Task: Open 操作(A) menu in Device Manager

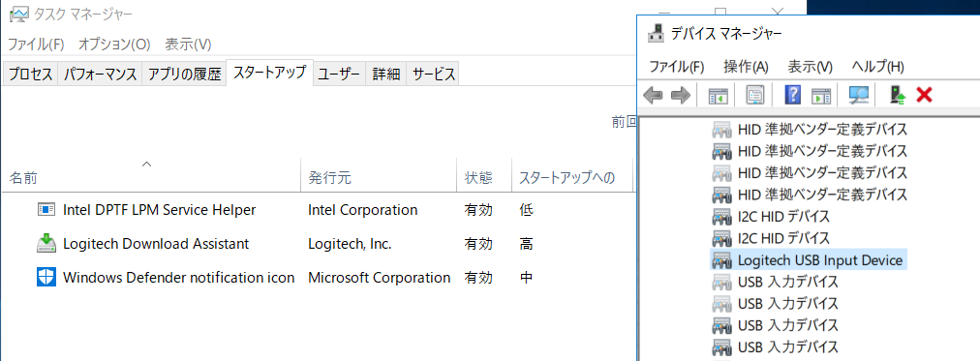Action: click(746, 66)
